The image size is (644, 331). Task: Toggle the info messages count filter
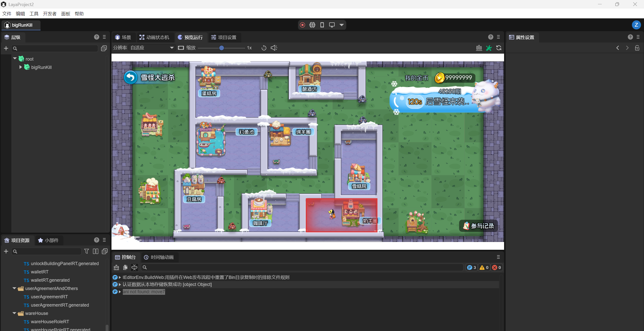coord(472,267)
